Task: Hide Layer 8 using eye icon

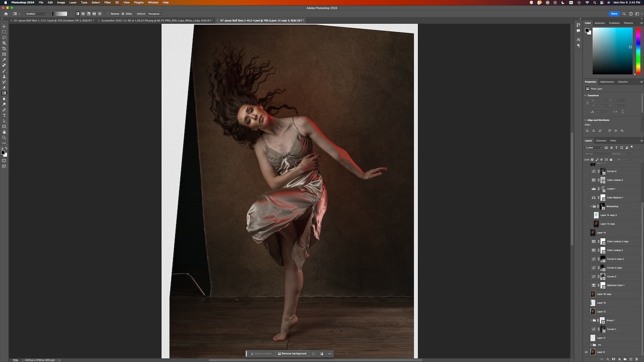Action: [x=586, y=352]
